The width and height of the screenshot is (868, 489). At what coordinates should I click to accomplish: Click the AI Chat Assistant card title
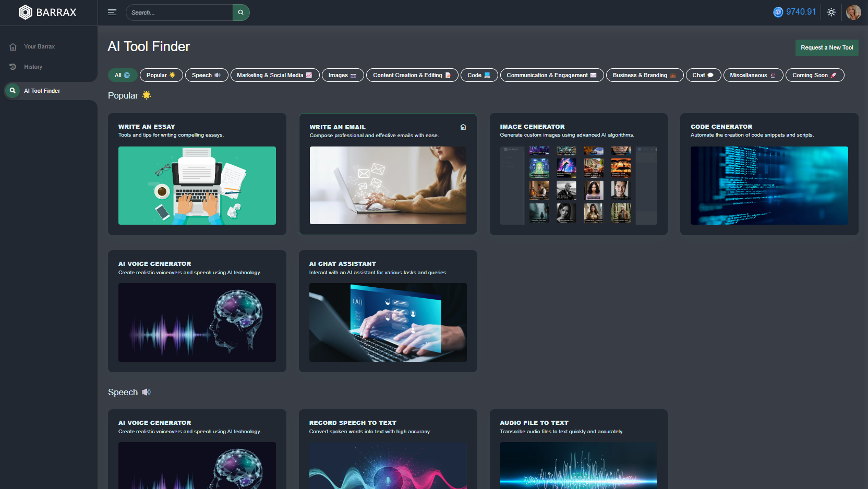(x=342, y=264)
